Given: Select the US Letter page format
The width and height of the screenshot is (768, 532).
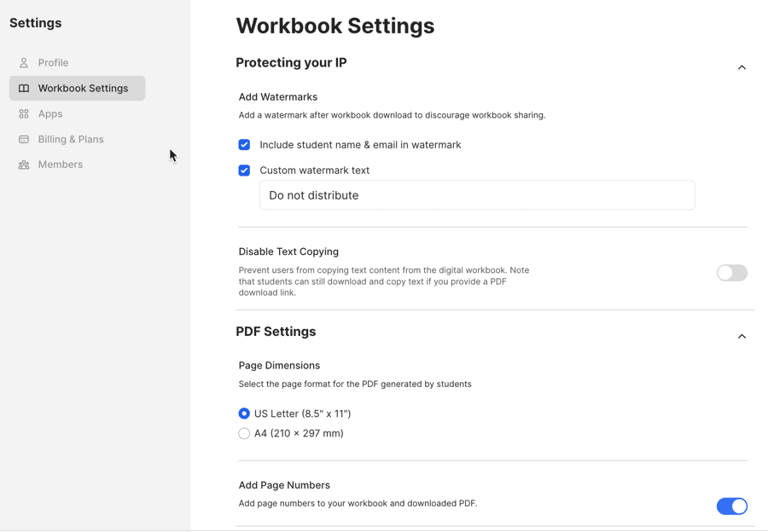Looking at the screenshot, I should (244, 414).
